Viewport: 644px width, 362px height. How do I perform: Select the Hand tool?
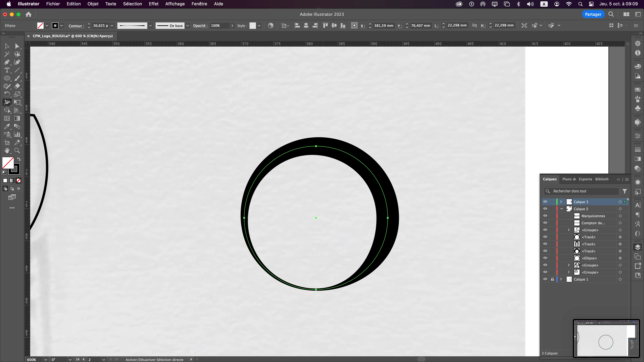(7, 150)
